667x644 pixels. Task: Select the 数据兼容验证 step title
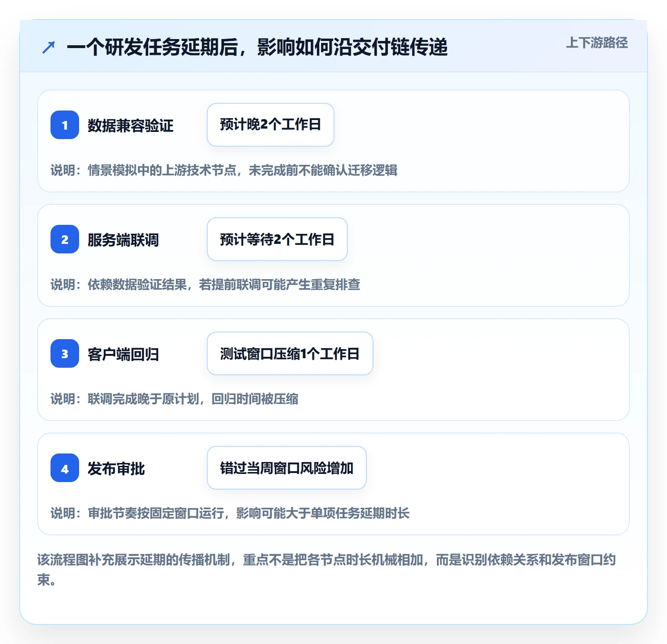pos(131,126)
